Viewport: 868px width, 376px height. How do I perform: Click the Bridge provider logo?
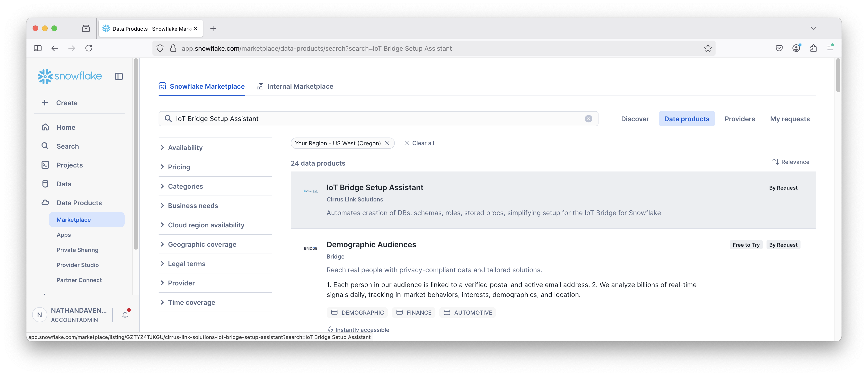coord(310,248)
